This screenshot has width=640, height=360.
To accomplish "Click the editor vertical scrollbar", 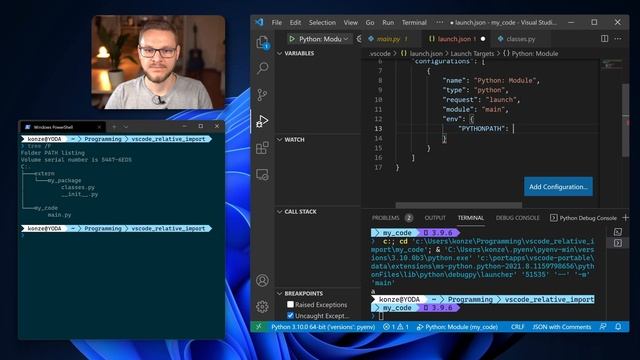I will (x=625, y=120).
